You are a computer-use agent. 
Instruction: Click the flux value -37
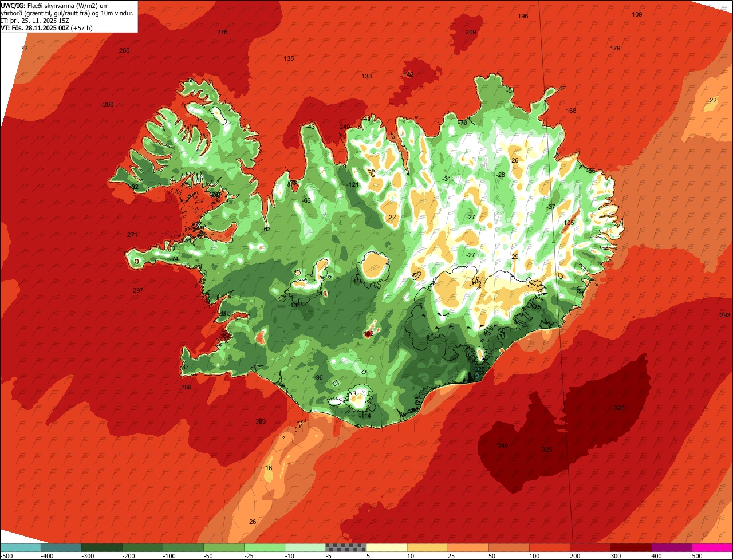click(551, 207)
